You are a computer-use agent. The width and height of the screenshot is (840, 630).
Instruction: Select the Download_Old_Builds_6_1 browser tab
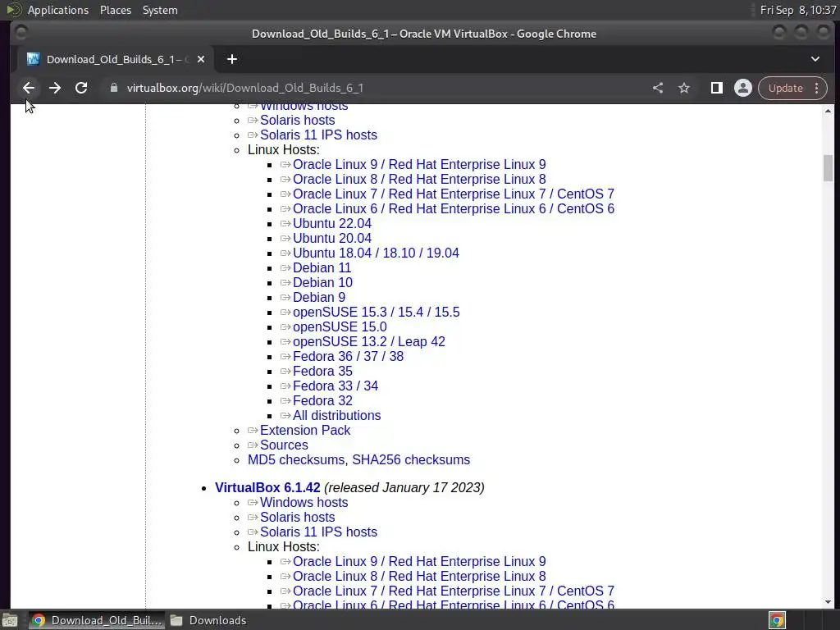click(116, 59)
